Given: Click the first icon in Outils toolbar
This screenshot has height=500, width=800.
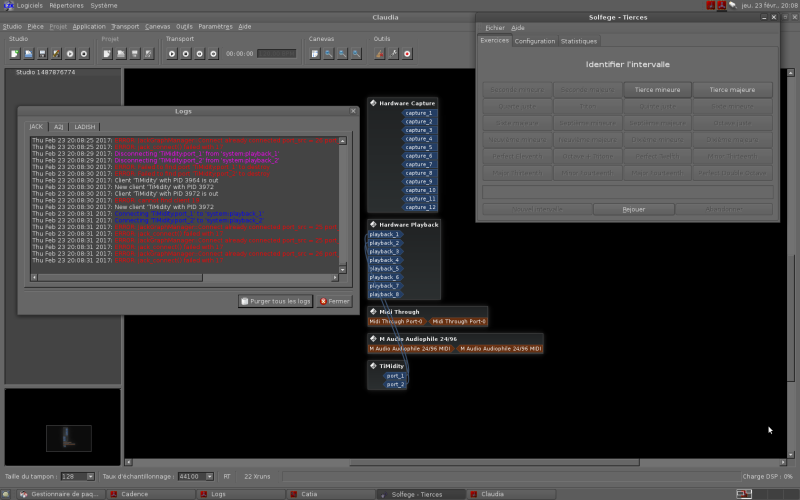Looking at the screenshot, I should 380,53.
